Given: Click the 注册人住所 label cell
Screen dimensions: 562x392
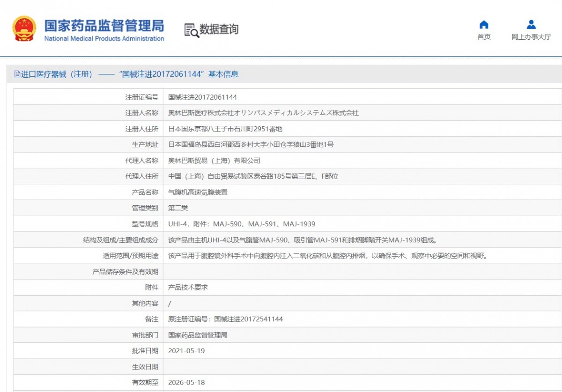Looking at the screenshot, I should click(x=89, y=129).
